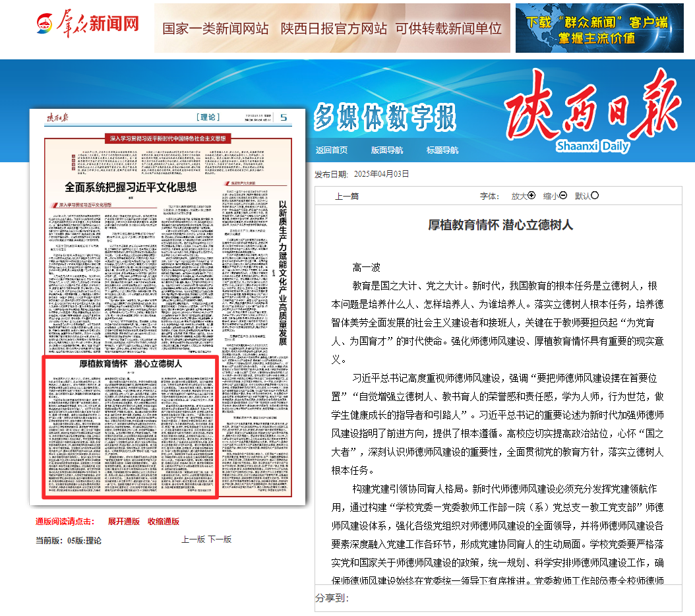Screen dimensions: 695x616
Task: Click the default font size circle icon
Action: click(595, 195)
